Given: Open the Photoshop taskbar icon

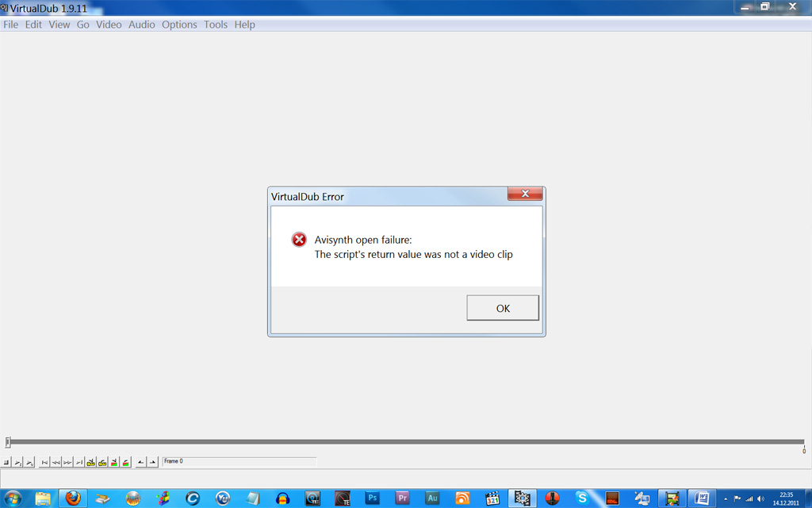Looking at the screenshot, I should click(x=373, y=498).
